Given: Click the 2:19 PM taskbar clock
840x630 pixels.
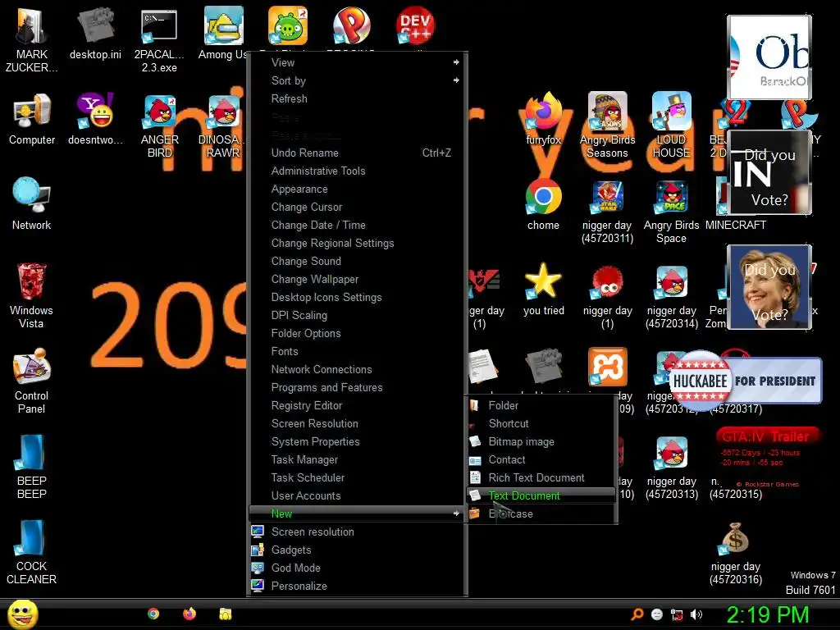Looking at the screenshot, I should pyautogui.click(x=767, y=614).
